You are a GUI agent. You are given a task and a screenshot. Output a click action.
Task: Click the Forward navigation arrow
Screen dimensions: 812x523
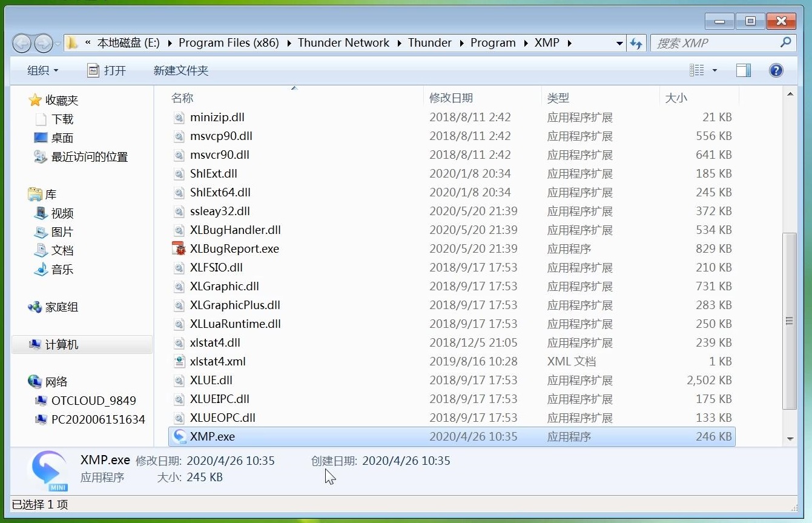point(44,43)
